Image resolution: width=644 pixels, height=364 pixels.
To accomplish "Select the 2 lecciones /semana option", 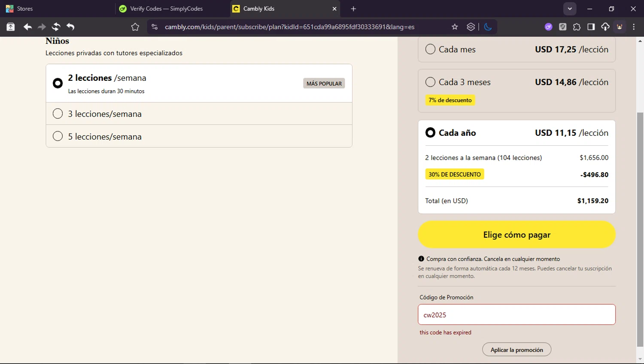I will 199,83.
